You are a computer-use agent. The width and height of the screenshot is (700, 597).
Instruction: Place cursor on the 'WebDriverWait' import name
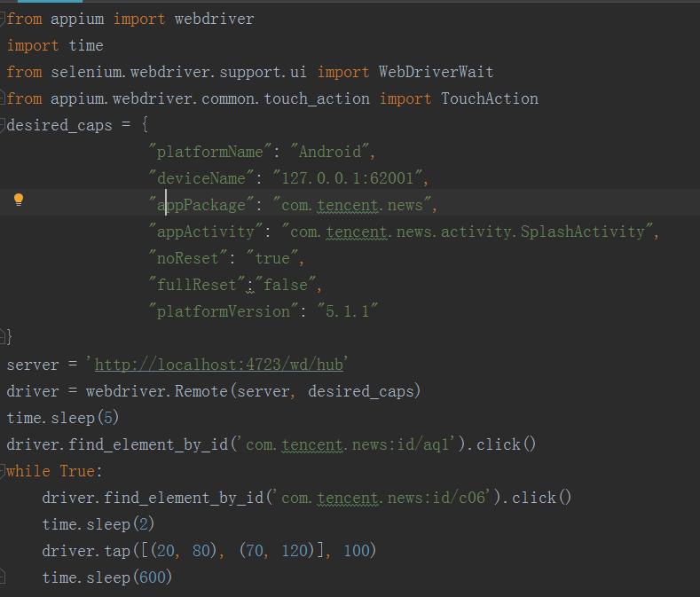[x=436, y=72]
